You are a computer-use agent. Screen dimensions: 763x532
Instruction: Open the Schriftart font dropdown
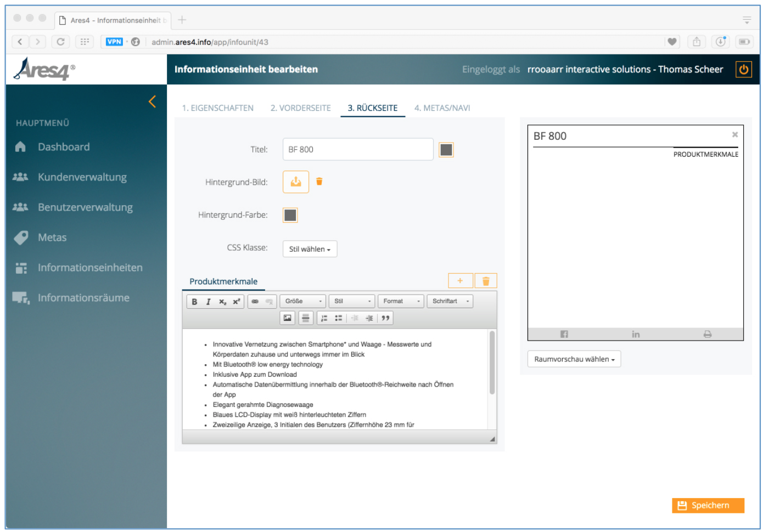[x=450, y=302]
